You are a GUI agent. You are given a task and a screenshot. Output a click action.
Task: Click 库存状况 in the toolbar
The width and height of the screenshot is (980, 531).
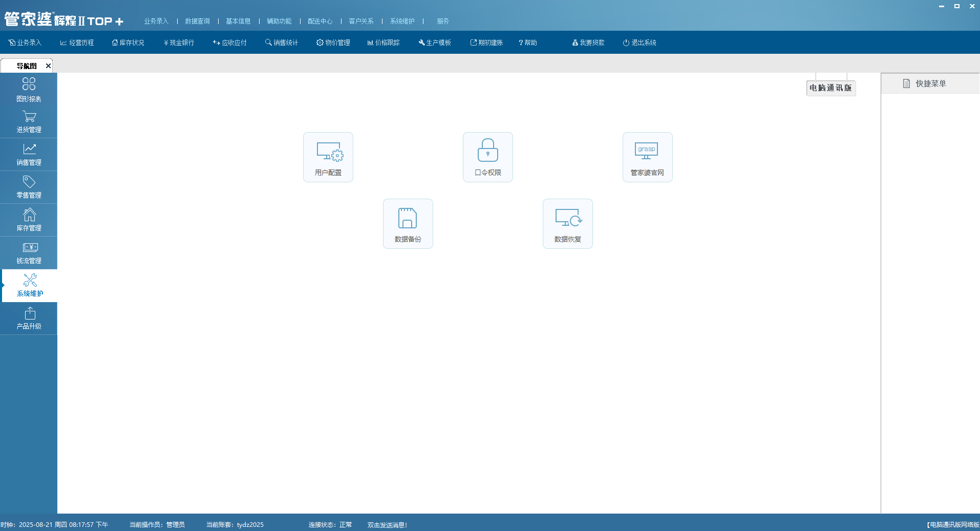(128, 43)
